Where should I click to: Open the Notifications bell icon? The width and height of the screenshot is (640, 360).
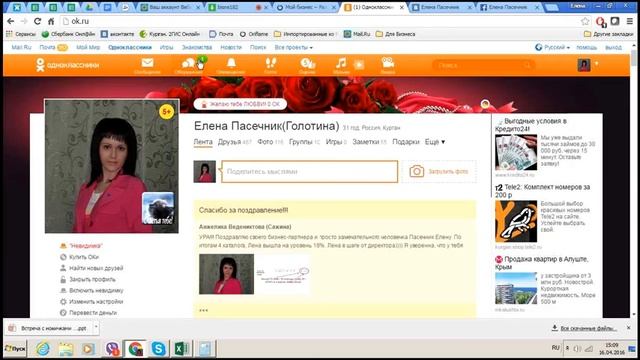231,65
